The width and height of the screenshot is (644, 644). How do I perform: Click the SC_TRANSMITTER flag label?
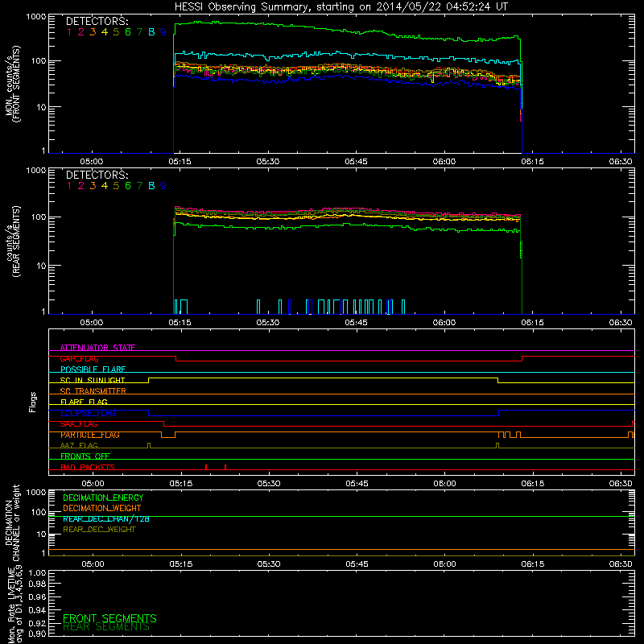pos(93,391)
